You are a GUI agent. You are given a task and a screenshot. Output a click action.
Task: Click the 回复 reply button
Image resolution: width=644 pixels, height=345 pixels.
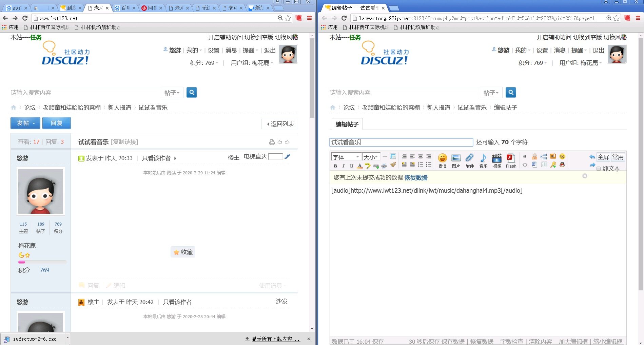click(57, 123)
